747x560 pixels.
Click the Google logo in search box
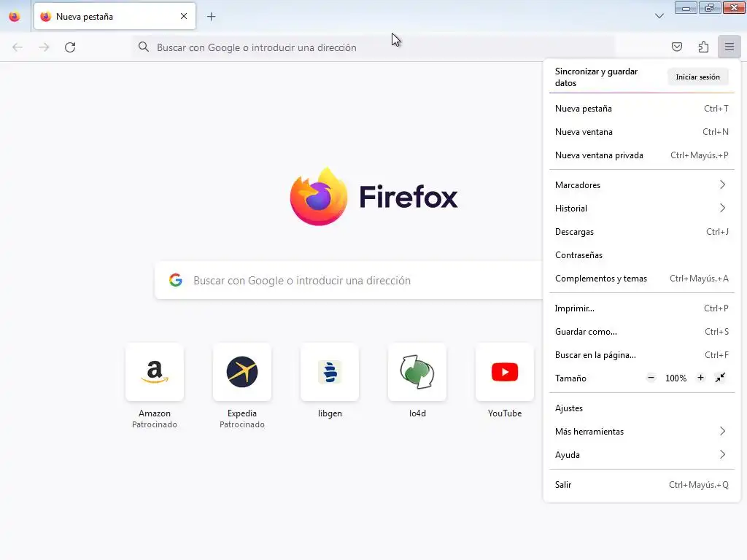[176, 280]
